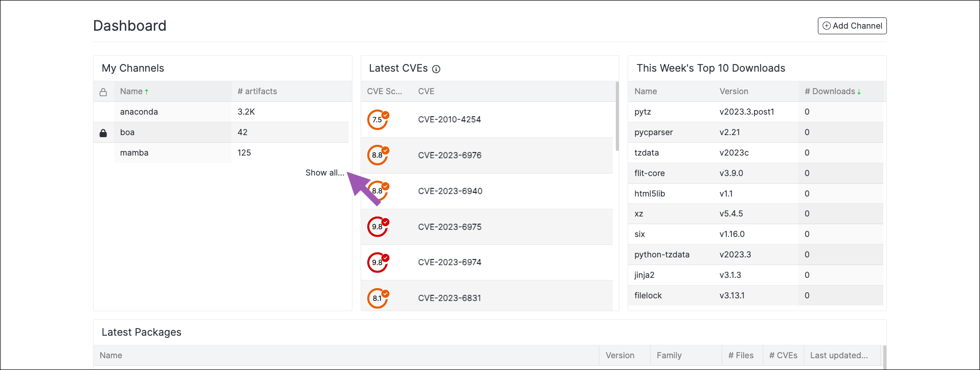Click the Version header in Latest Packages
This screenshot has height=370, width=980.
pos(620,355)
